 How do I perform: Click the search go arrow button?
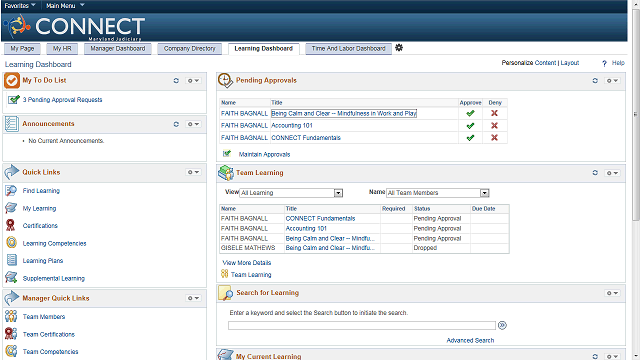point(502,325)
